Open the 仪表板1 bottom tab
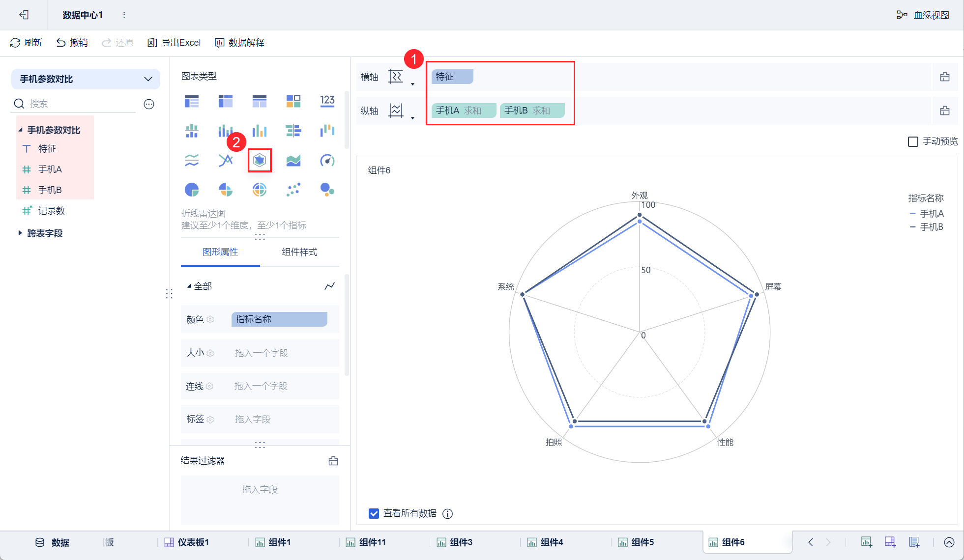Image resolution: width=964 pixels, height=560 pixels. [x=187, y=542]
